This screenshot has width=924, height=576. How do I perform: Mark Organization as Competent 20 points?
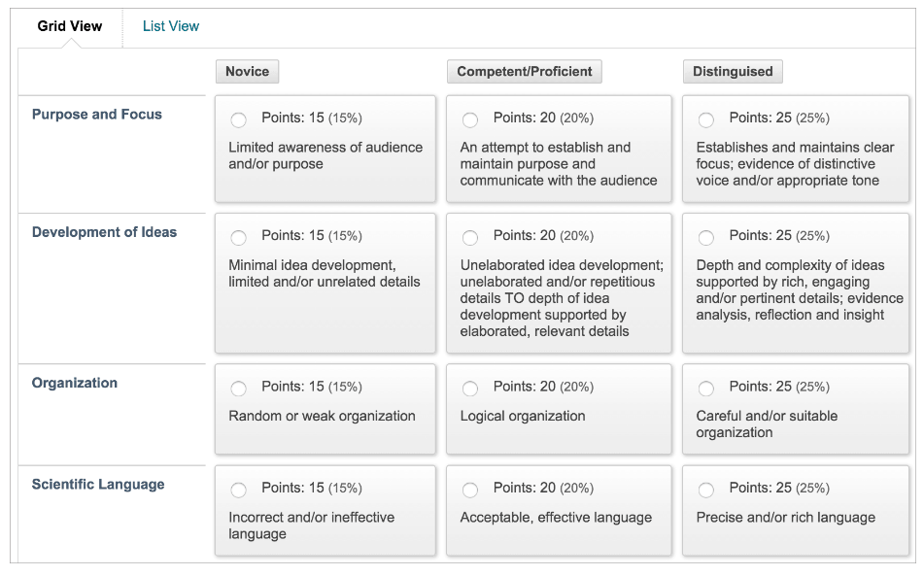(x=470, y=389)
